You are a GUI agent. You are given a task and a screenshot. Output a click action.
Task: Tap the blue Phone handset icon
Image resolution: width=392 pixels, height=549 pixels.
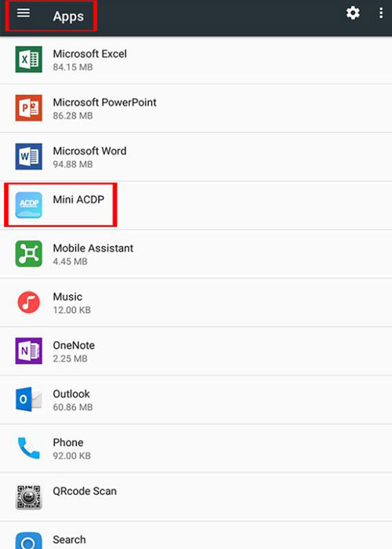click(29, 448)
